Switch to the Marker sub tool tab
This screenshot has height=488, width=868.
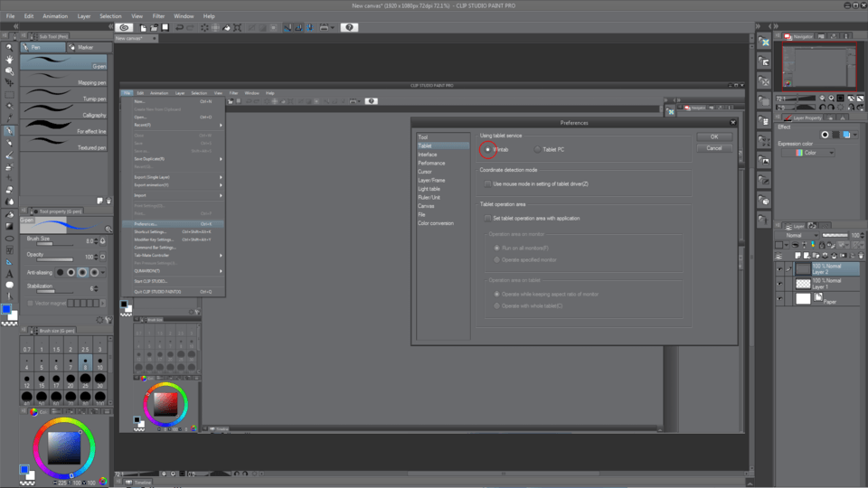pyautogui.click(x=85, y=47)
